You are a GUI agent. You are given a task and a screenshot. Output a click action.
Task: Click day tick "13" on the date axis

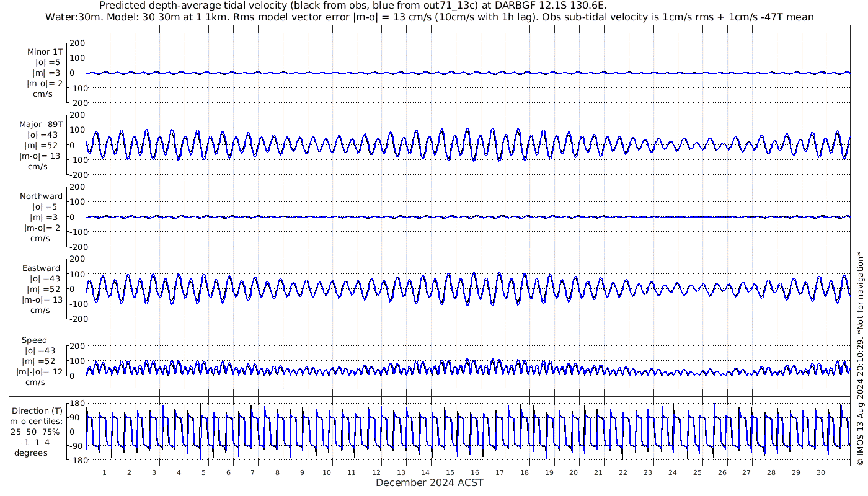[x=401, y=472]
